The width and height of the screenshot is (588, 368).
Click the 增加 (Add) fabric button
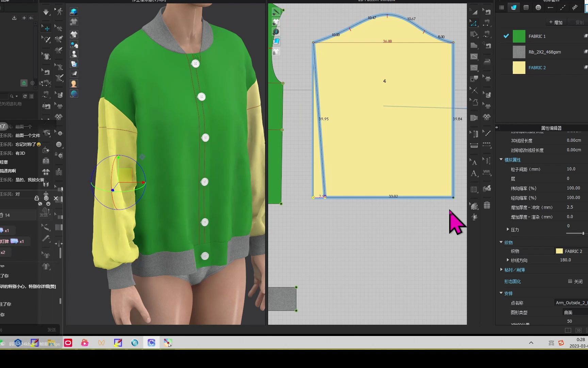click(556, 22)
